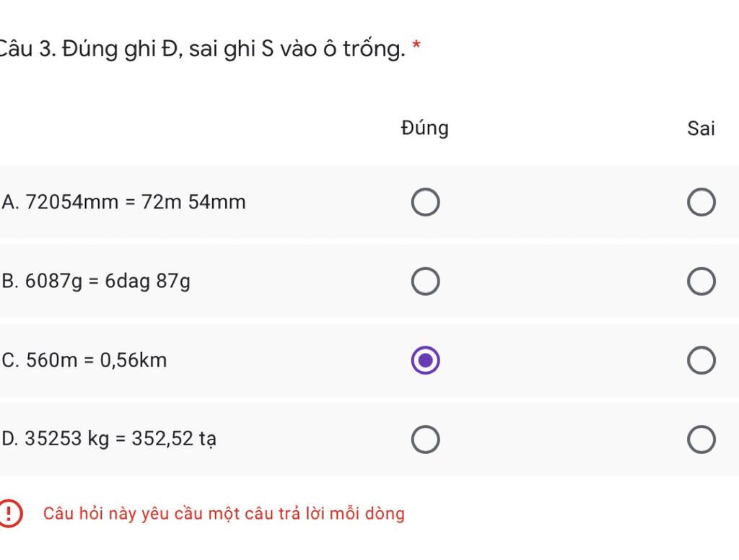
Task: Switch row C 560m answer to Sai
Action: [701, 361]
